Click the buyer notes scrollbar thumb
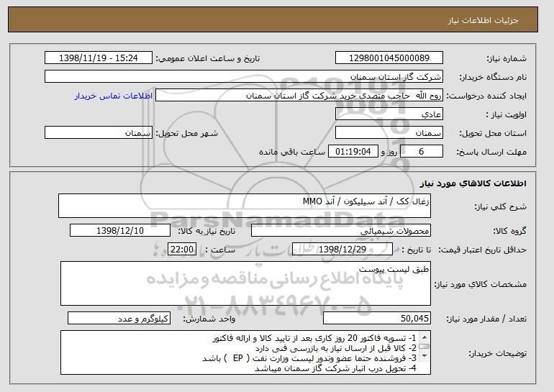554x392 pixels. 424,347
